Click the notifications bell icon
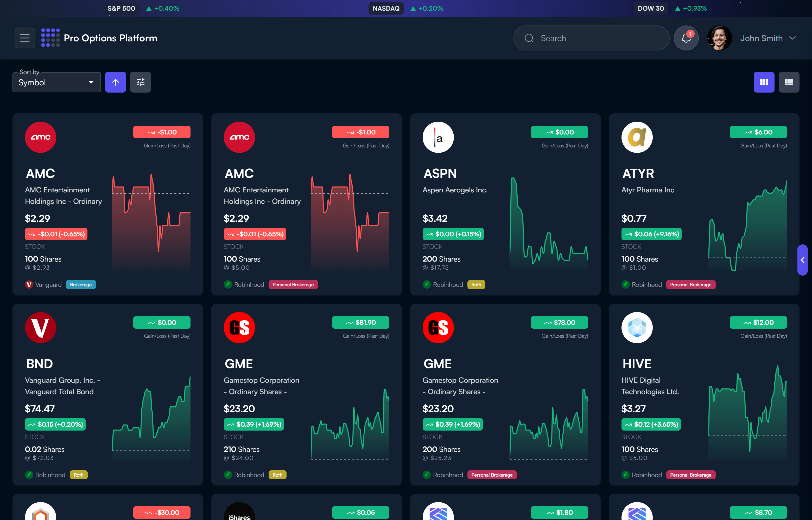812x520 pixels. click(686, 38)
